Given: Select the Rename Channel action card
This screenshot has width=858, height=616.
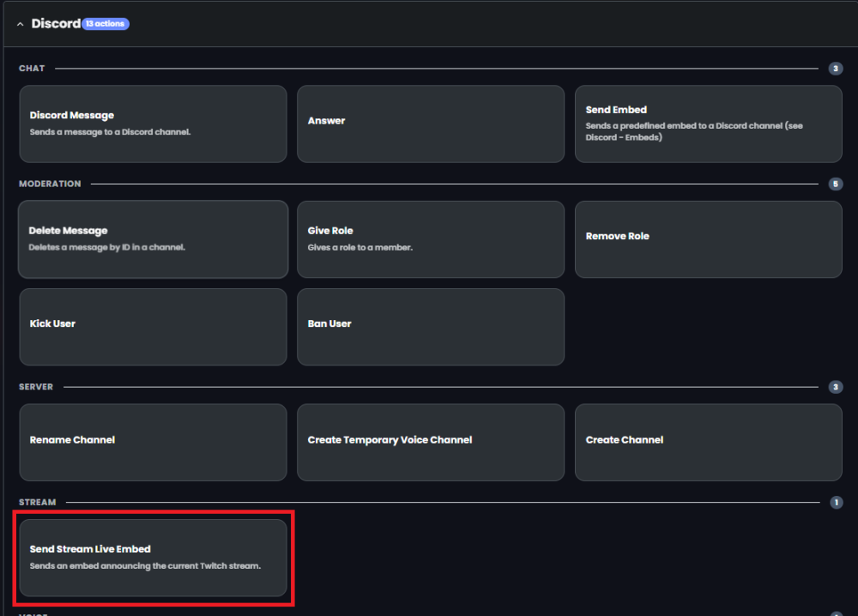Looking at the screenshot, I should (x=154, y=442).
